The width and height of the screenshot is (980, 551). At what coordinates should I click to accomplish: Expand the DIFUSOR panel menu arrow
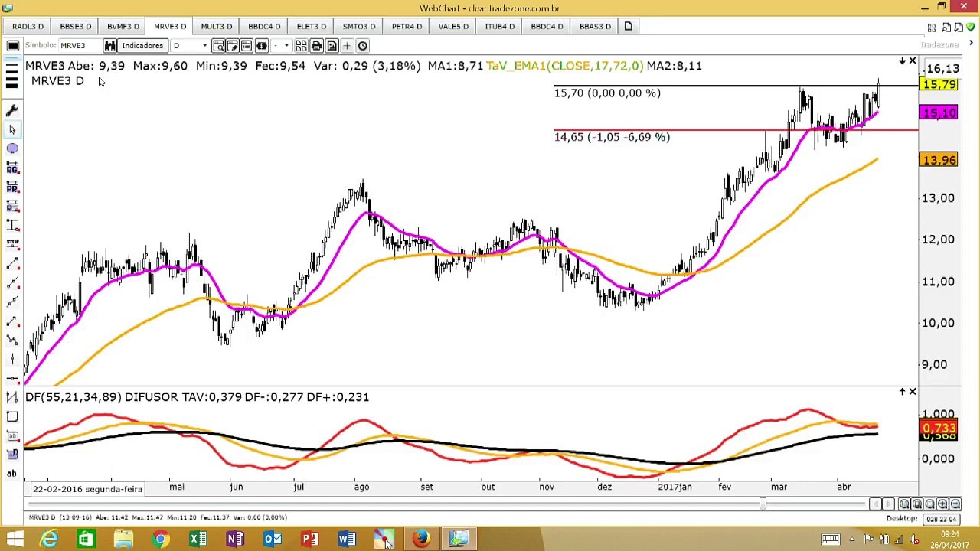[902, 392]
